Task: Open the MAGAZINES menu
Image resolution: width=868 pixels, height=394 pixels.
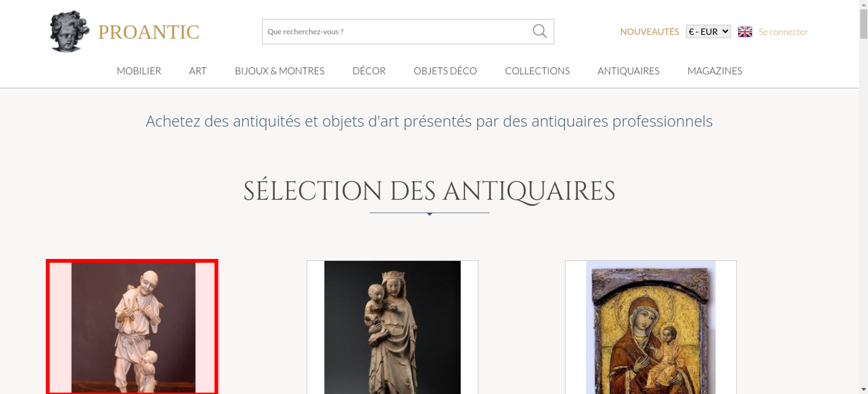Action: point(715,71)
